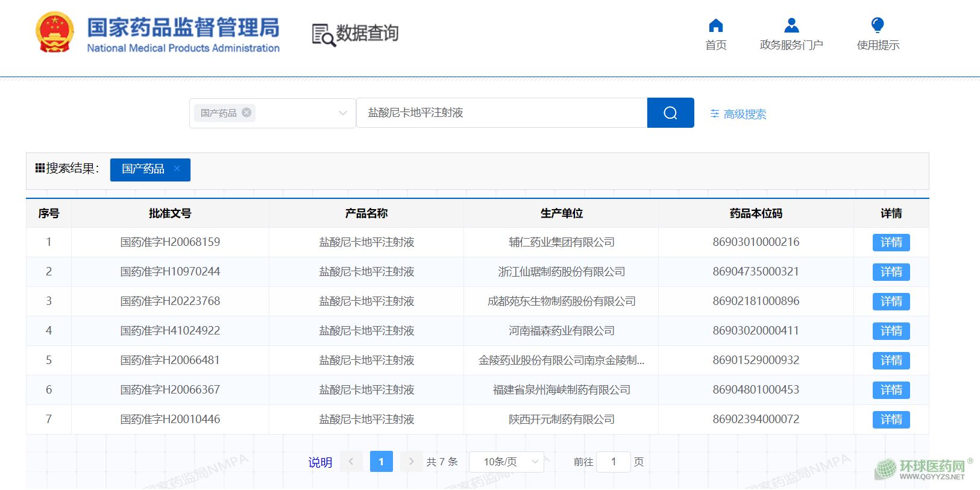Viewport: 980px width, 490px height.
Task: Click the 前往 page number input field
Action: 613,462
